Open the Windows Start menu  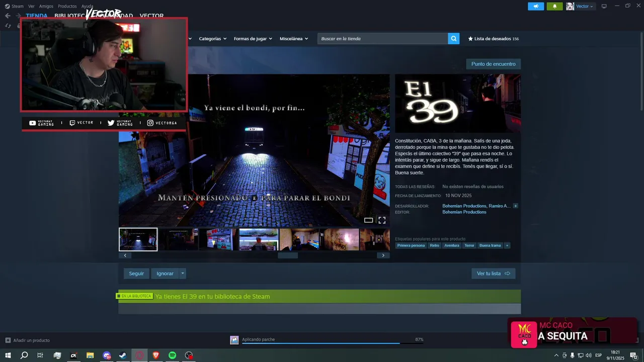click(x=8, y=355)
